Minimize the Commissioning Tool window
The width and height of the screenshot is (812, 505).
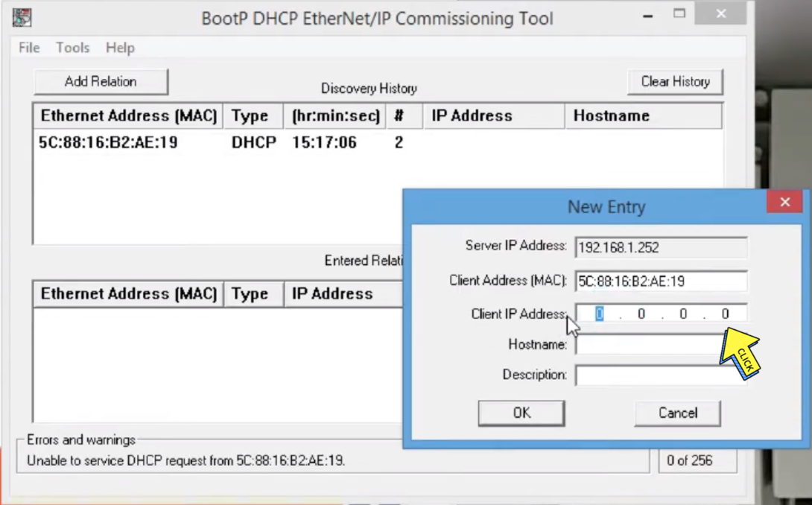[x=647, y=16]
